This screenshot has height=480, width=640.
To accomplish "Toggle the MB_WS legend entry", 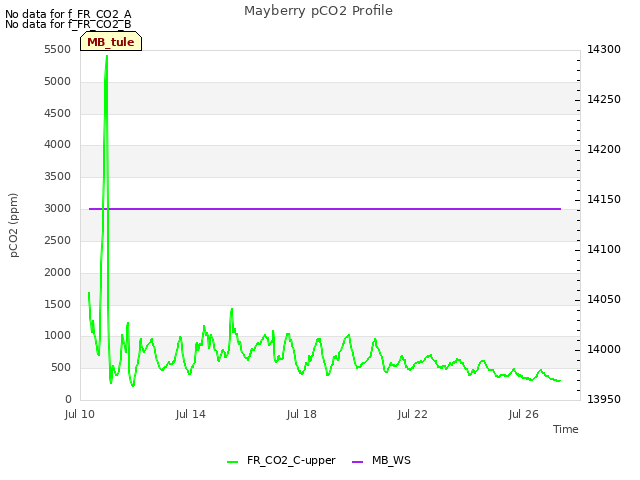I will pyautogui.click(x=381, y=460).
